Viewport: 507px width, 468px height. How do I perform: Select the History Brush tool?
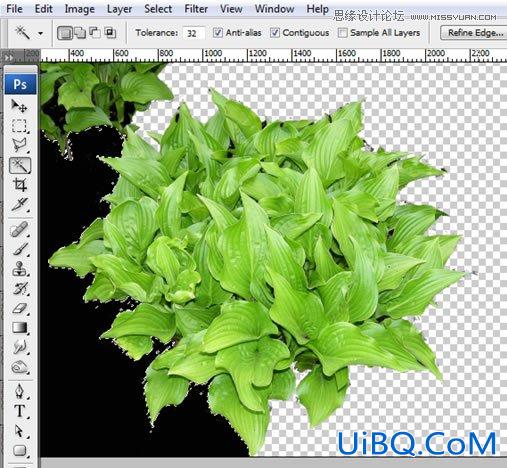(19, 289)
